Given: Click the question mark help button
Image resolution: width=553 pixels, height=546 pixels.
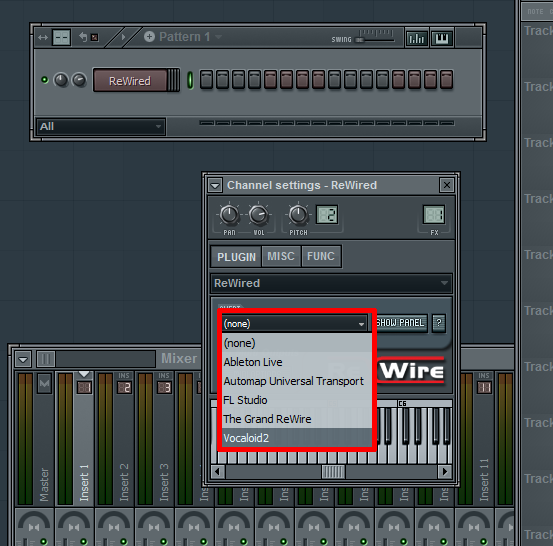Looking at the screenshot, I should (x=439, y=323).
